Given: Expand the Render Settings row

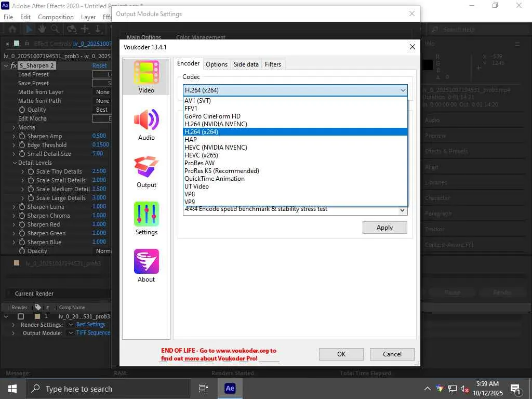Looking at the screenshot, I should (x=13, y=325).
